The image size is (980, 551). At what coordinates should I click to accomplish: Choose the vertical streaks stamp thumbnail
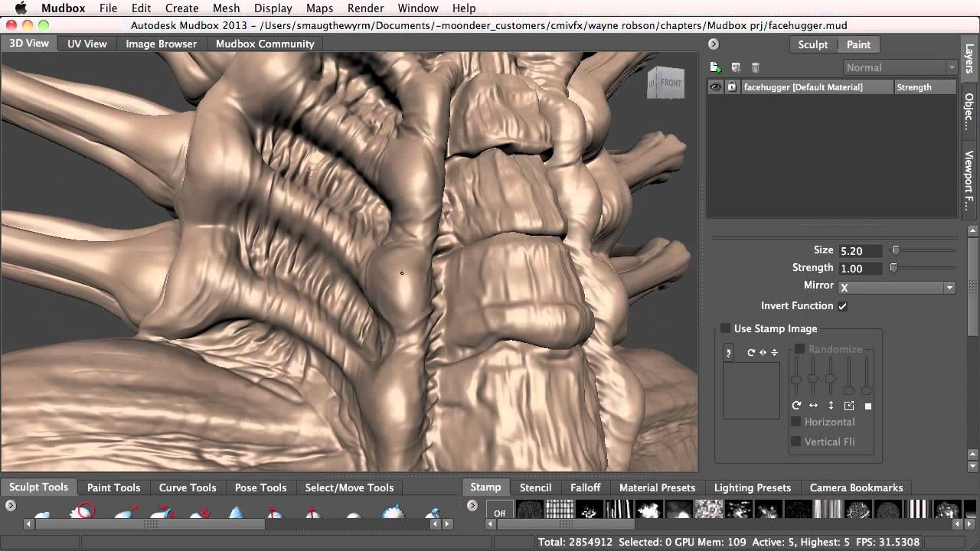pyautogui.click(x=619, y=510)
